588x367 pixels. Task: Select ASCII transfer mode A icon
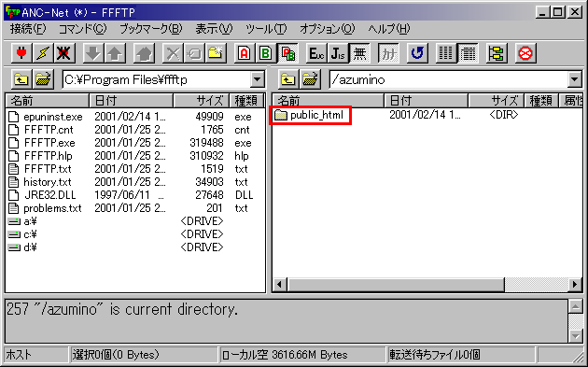245,53
